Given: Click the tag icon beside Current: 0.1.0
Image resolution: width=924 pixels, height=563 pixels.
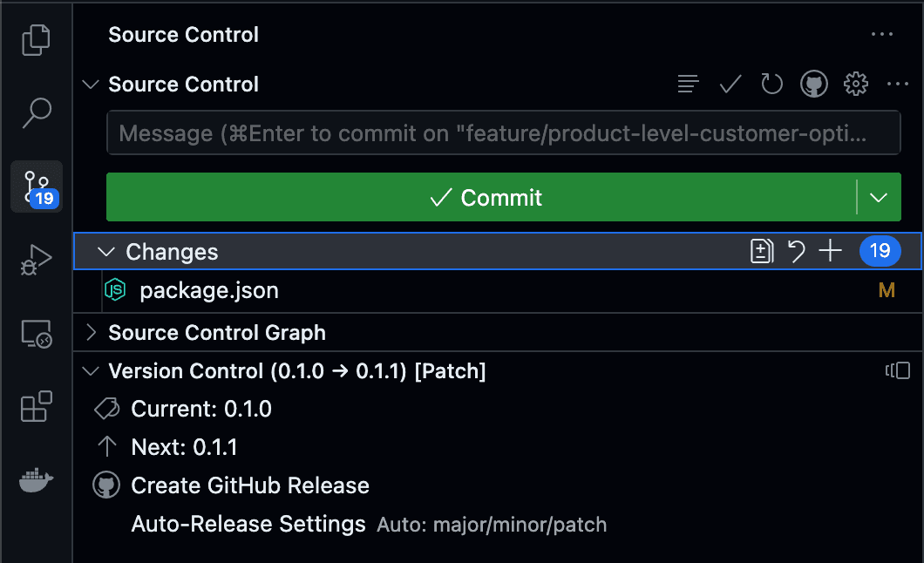Looking at the screenshot, I should (106, 408).
